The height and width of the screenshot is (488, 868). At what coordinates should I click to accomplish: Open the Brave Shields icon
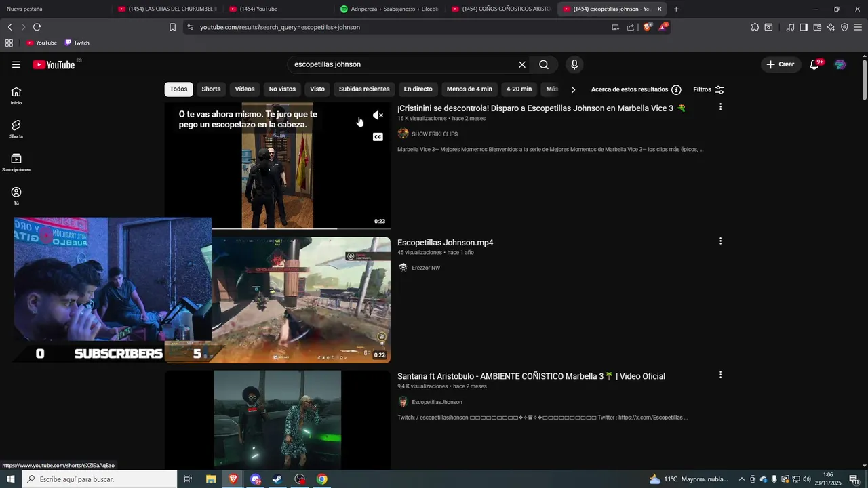click(648, 27)
